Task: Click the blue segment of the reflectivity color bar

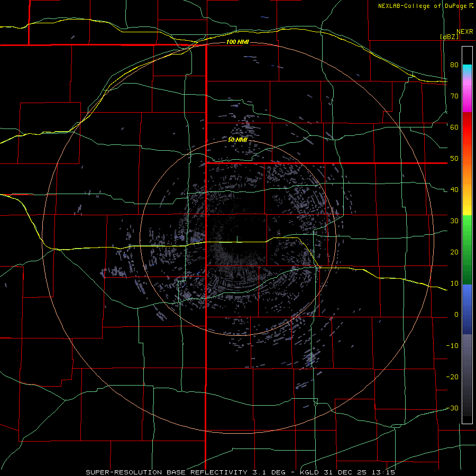Action: (467, 309)
